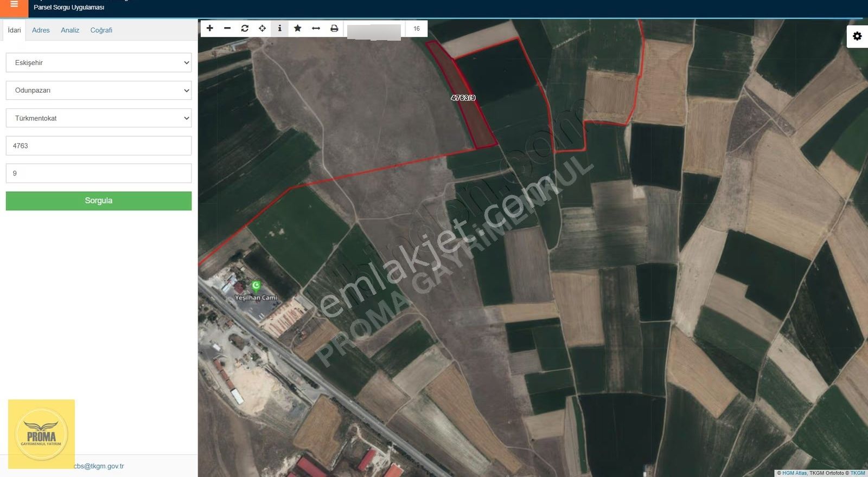Zoom out with the minus icon
The image size is (868, 477).
227,28
